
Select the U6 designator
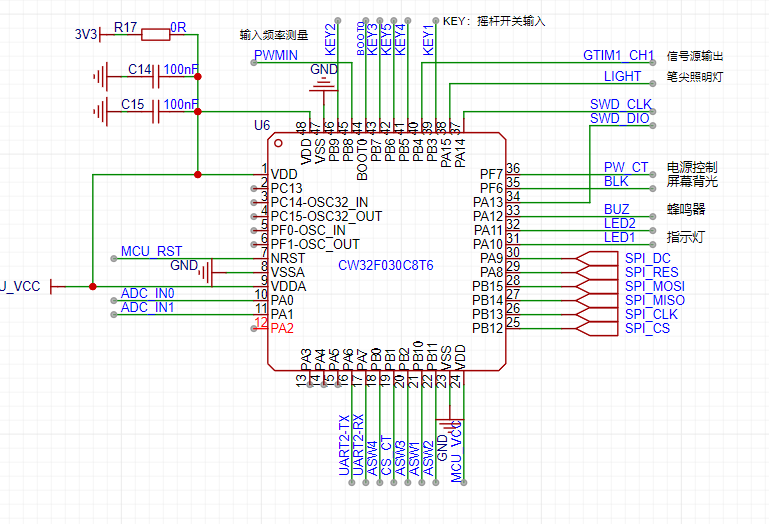(262, 126)
